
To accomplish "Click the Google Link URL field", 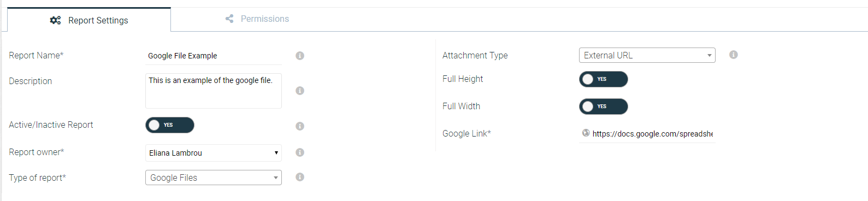I will 647,134.
